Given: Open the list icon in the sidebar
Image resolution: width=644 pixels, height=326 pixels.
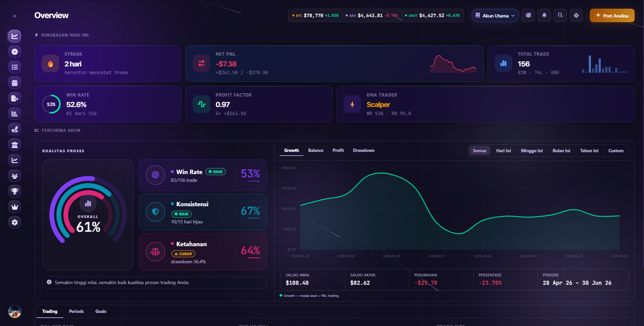Looking at the screenshot, I should coord(15,67).
